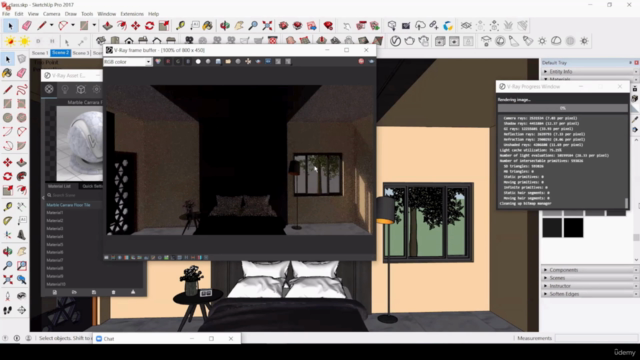Select the Rotate tool in top toolbar
640x360 pixels.
[x=149, y=26]
